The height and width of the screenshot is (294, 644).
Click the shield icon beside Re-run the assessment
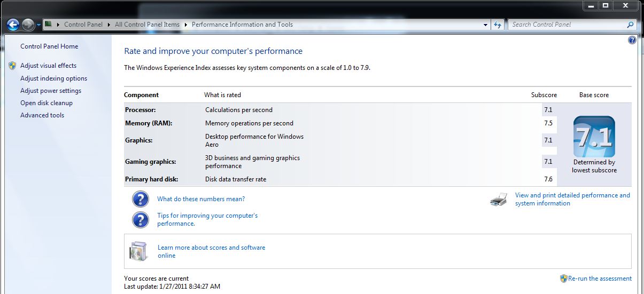tap(563, 279)
